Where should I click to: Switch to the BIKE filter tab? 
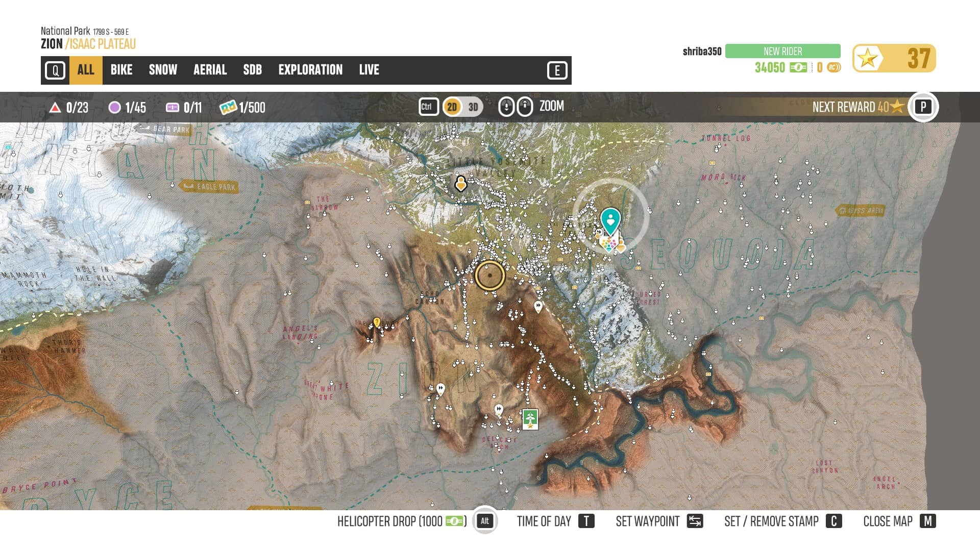(x=121, y=70)
